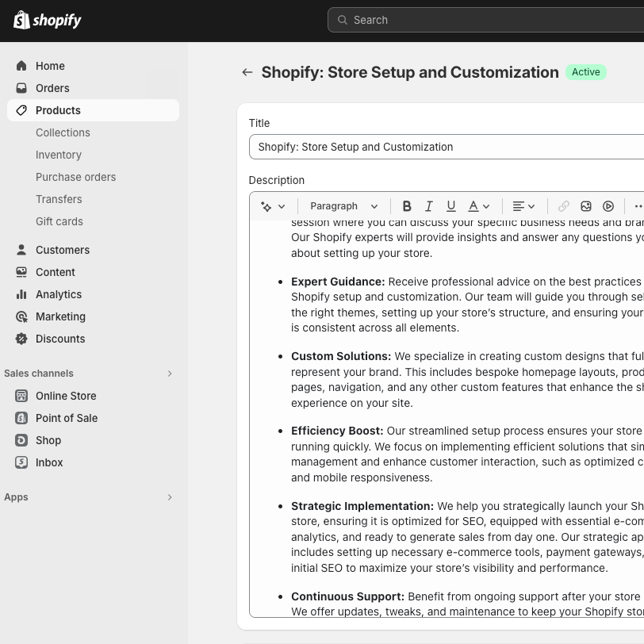Toggle italic formatting

[429, 206]
